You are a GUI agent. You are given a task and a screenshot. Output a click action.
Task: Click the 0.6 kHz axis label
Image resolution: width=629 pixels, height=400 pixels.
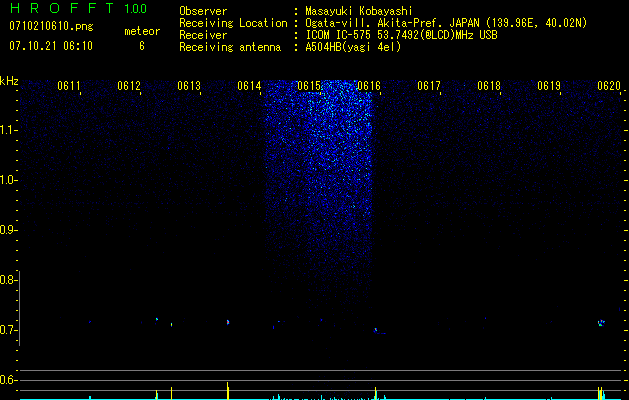pos(8,380)
